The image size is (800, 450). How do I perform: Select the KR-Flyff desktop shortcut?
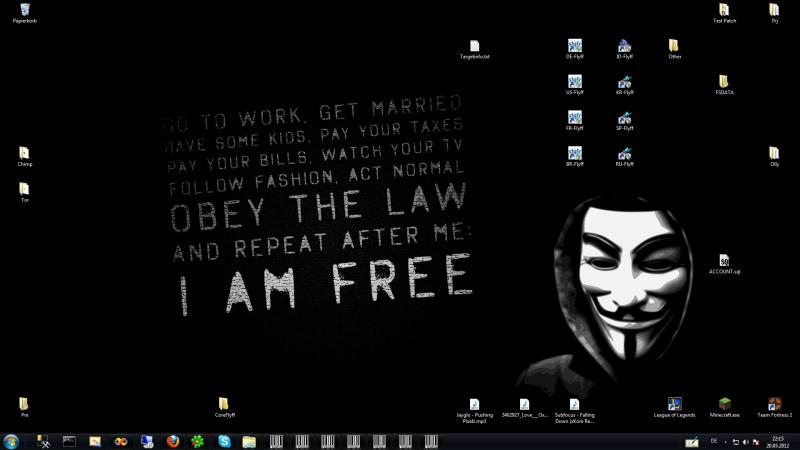(624, 82)
